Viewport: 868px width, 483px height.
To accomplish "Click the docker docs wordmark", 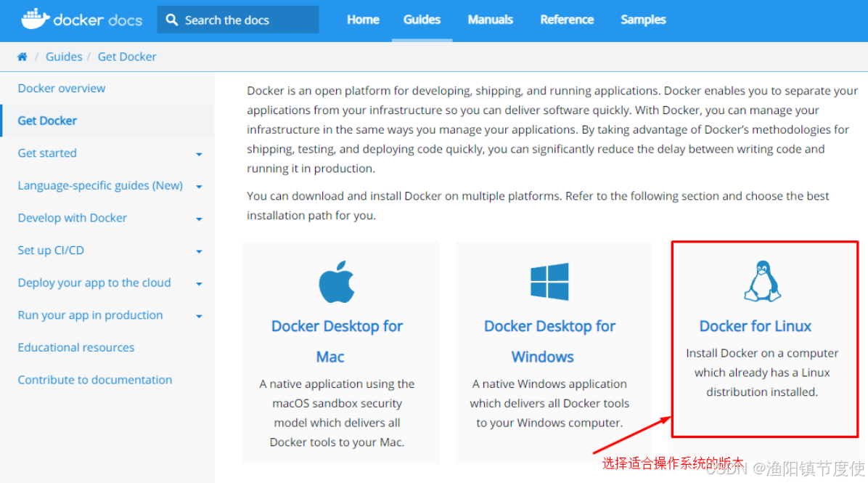I will (98, 20).
